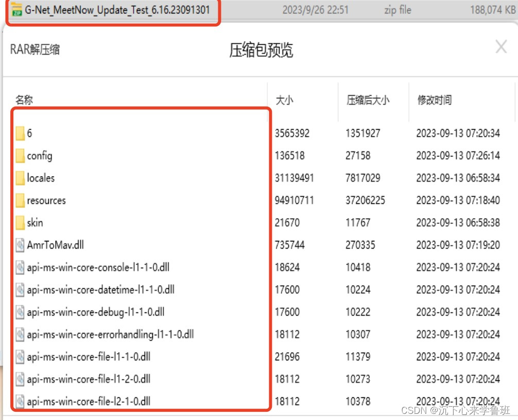This screenshot has height=420, width=518.
Task: Click compressed size 270335
Action: (x=360, y=245)
